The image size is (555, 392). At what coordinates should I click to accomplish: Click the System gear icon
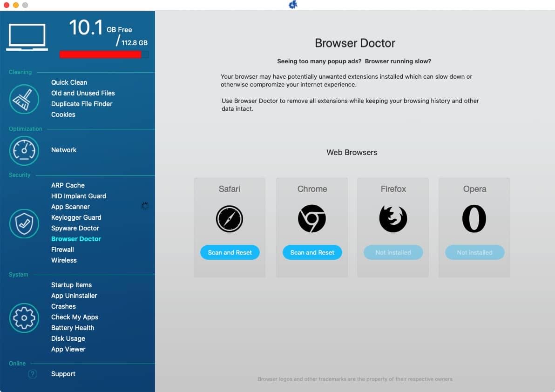(x=24, y=318)
